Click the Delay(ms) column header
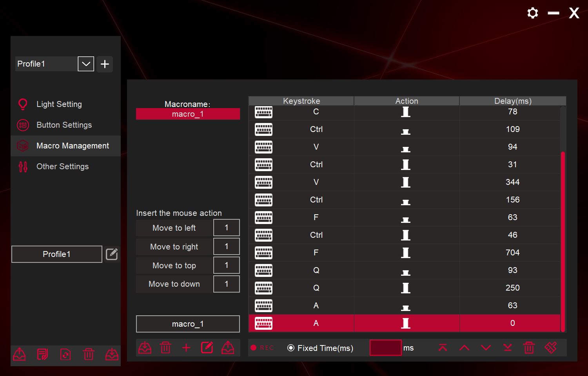Viewport: 588px width, 376px height. (513, 101)
